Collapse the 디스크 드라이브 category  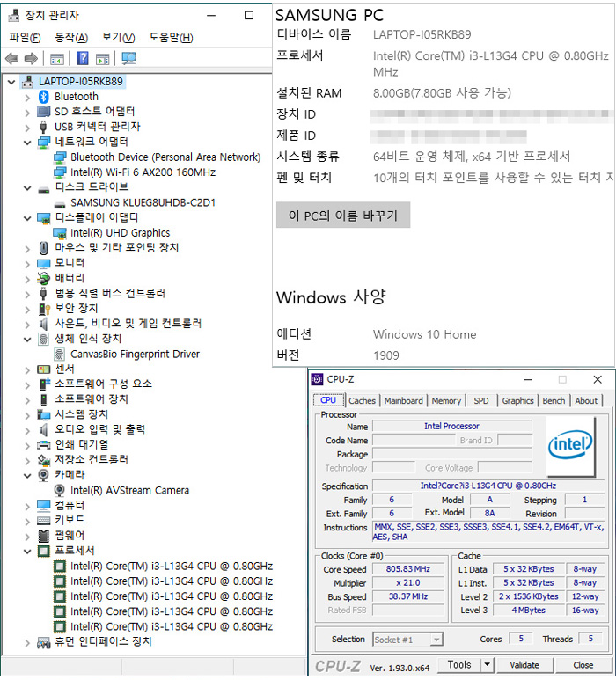click(x=27, y=187)
